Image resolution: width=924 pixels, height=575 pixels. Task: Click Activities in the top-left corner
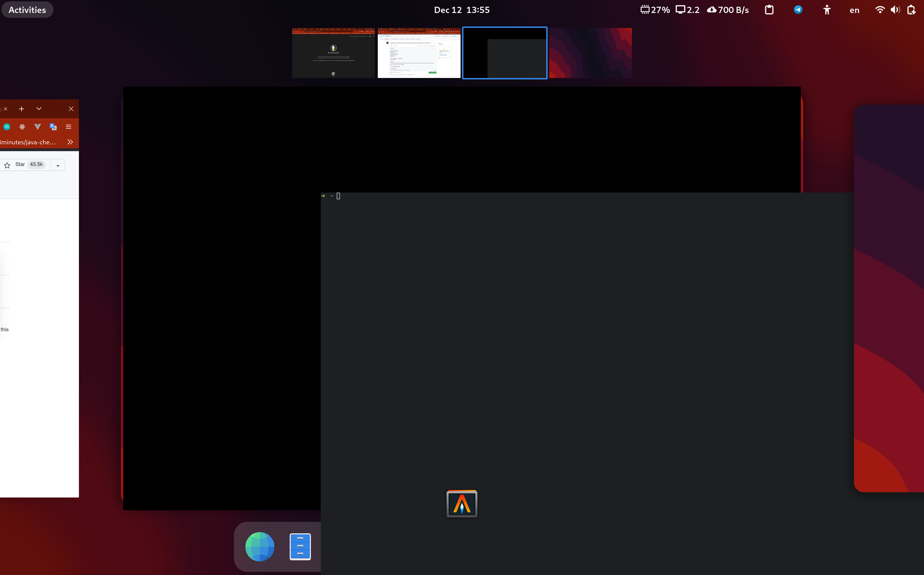(27, 10)
